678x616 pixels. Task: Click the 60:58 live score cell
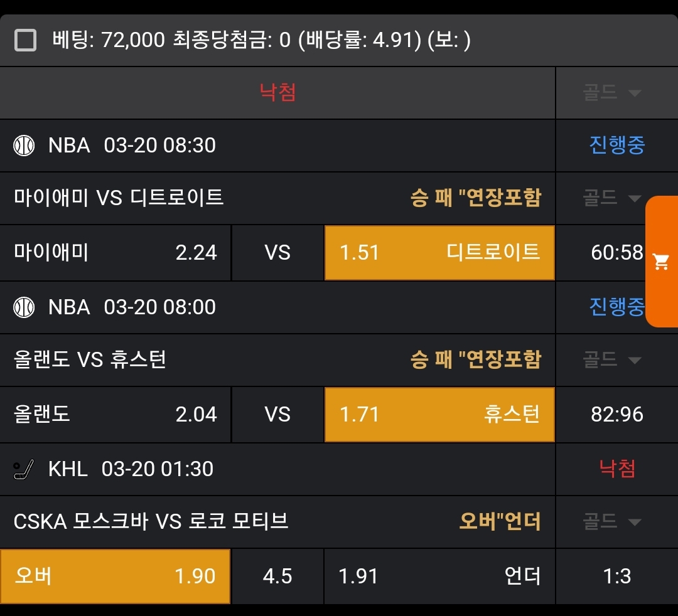point(616,253)
